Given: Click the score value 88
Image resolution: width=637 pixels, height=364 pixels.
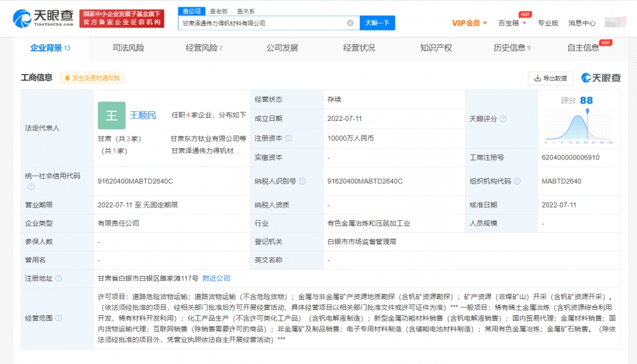Looking at the screenshot, I should [x=586, y=101].
